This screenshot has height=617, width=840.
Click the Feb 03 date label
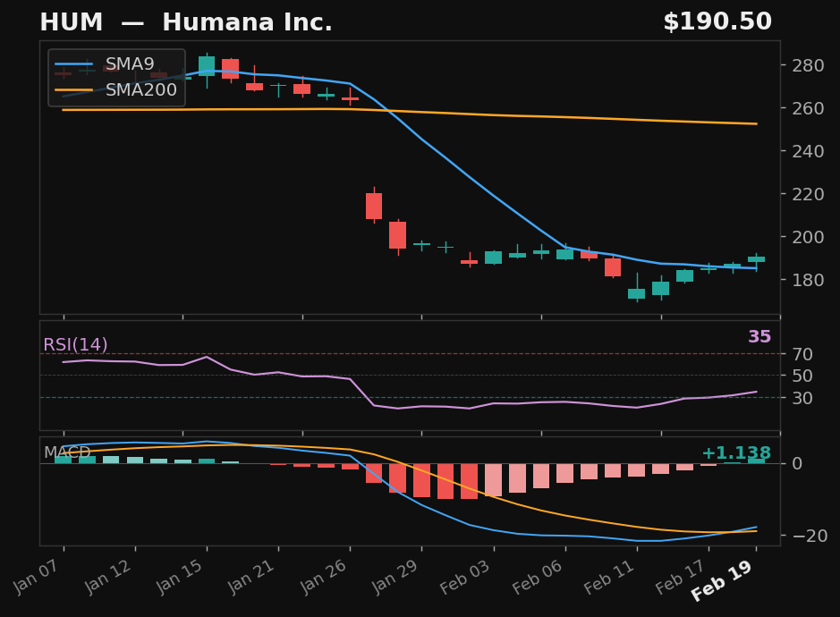click(x=467, y=576)
